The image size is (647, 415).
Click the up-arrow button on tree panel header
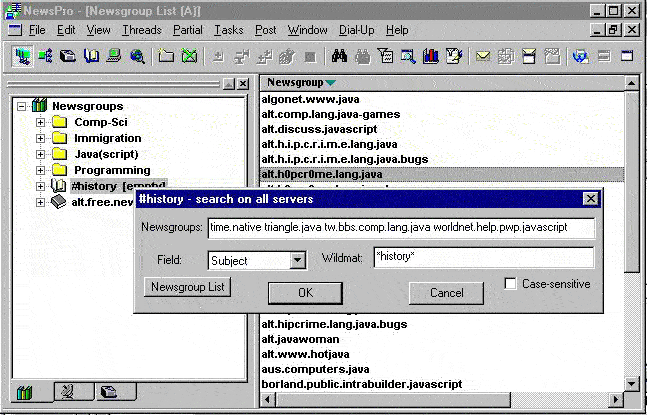(x=229, y=84)
